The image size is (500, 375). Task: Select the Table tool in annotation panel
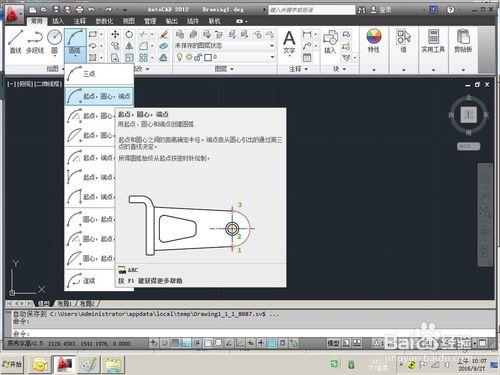tap(307, 58)
